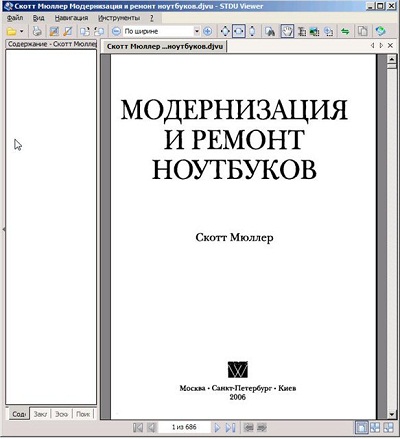Switch to the Эск thumbnails tab
This screenshot has width=400, height=439.
61,414
